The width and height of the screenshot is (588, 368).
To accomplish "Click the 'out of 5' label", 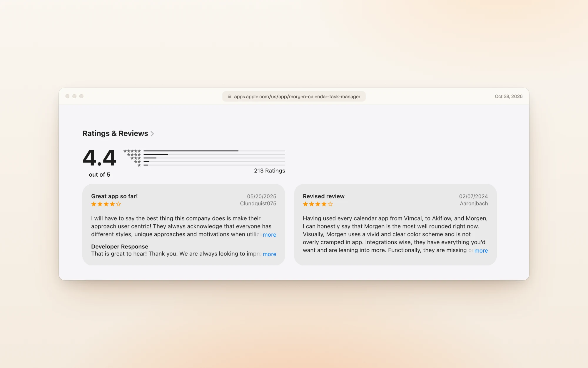I will pos(99,175).
